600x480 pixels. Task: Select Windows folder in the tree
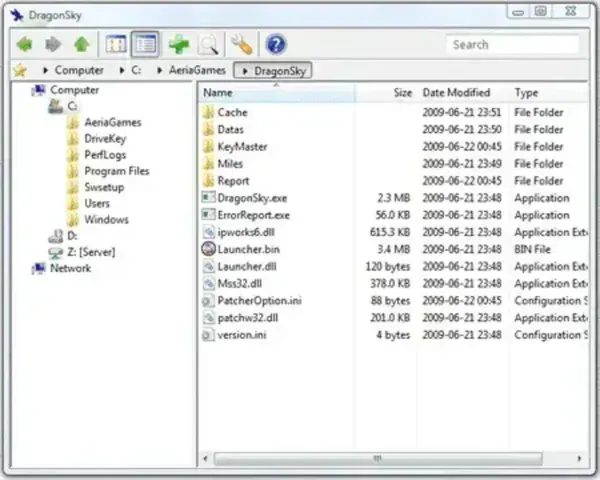tap(106, 219)
